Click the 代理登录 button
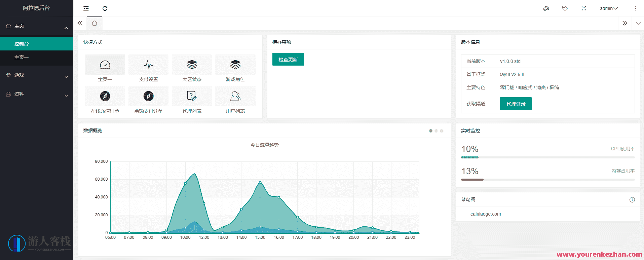Viewport: 644px width, 260px height. pyautogui.click(x=516, y=104)
